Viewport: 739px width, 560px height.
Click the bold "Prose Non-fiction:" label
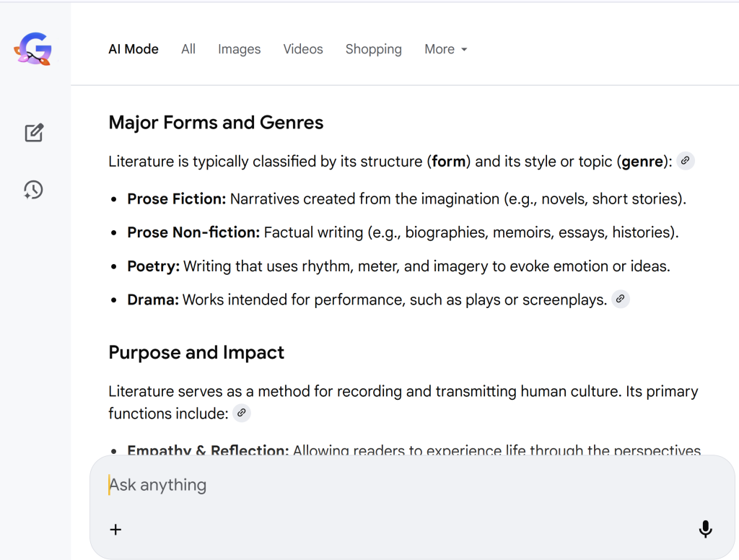click(x=193, y=232)
